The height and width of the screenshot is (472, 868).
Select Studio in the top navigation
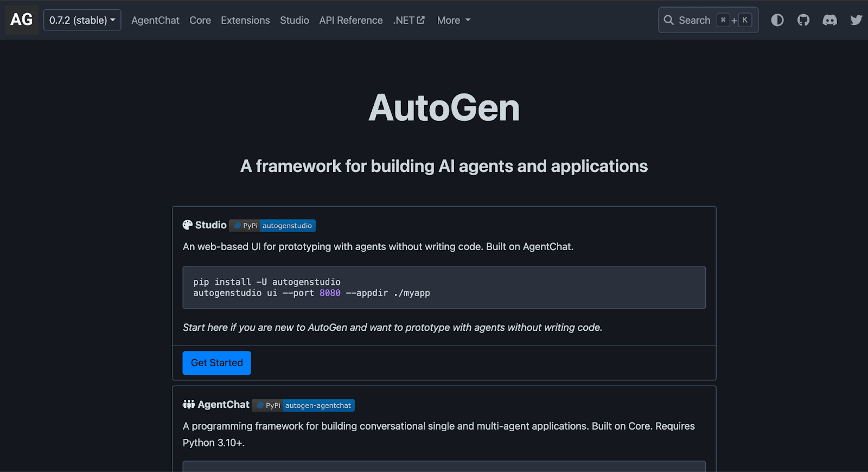tap(295, 20)
